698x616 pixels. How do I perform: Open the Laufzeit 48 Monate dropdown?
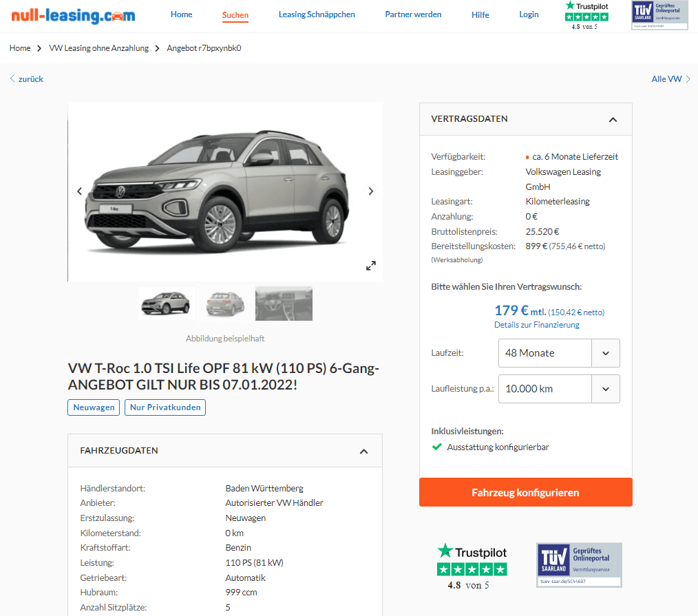559,353
